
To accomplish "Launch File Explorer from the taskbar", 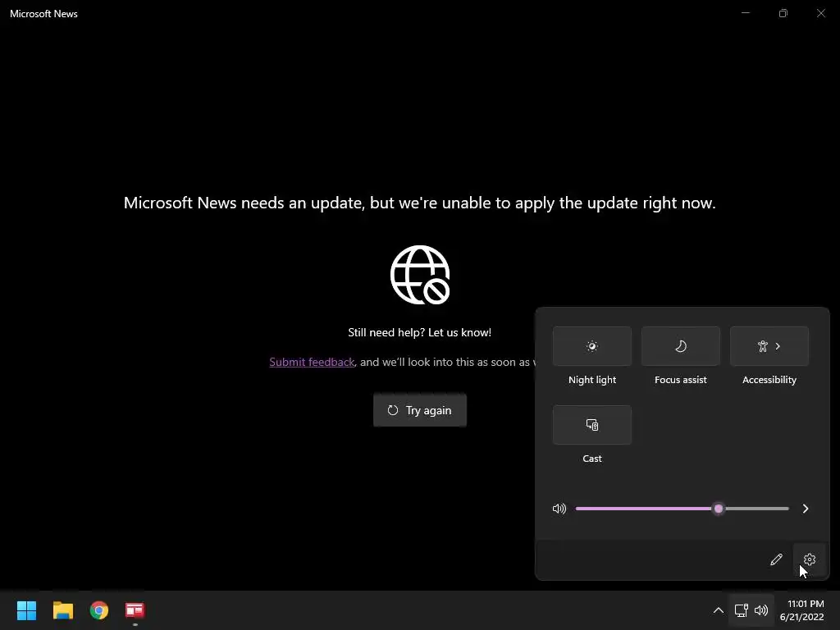I will [62, 610].
